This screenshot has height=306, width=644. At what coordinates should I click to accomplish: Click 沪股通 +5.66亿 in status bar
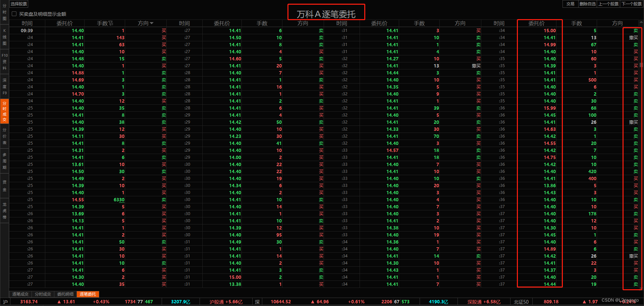point(226,302)
